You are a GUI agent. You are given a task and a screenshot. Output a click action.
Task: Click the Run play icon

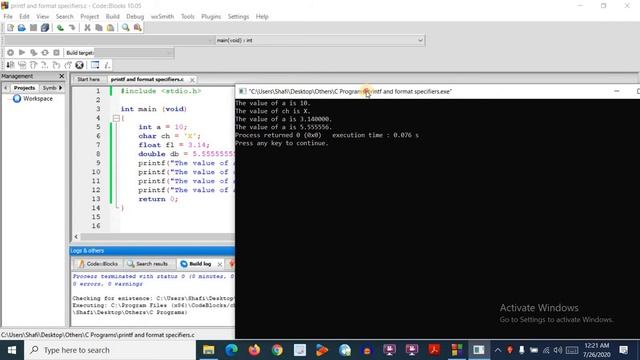22,53
